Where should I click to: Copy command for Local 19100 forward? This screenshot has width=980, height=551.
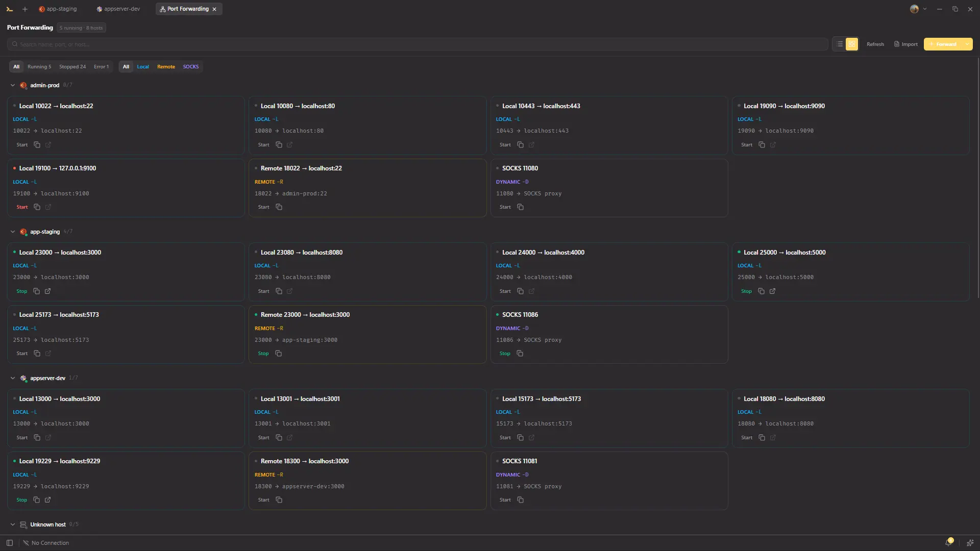click(x=37, y=207)
